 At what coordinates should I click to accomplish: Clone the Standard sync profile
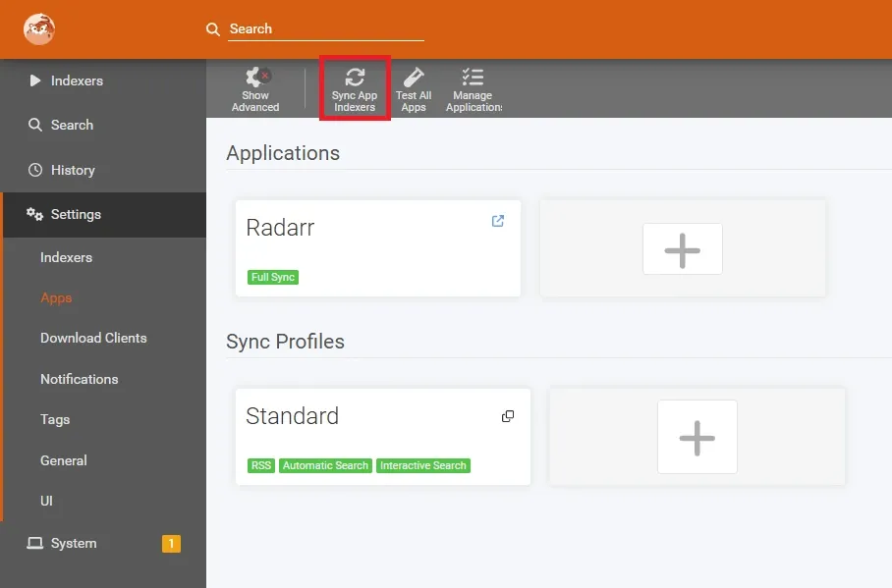click(x=508, y=416)
